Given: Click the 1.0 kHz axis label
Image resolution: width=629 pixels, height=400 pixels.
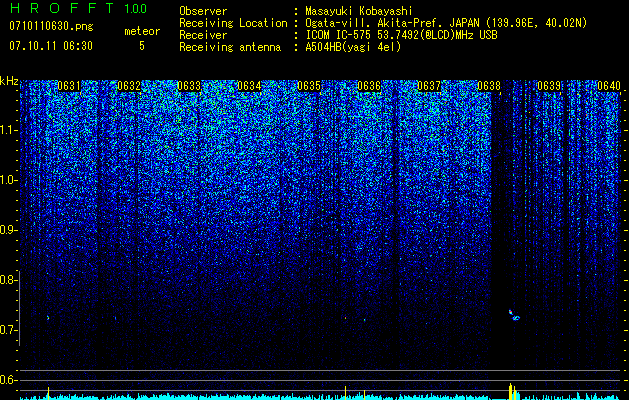Looking at the screenshot, I should tap(8, 181).
